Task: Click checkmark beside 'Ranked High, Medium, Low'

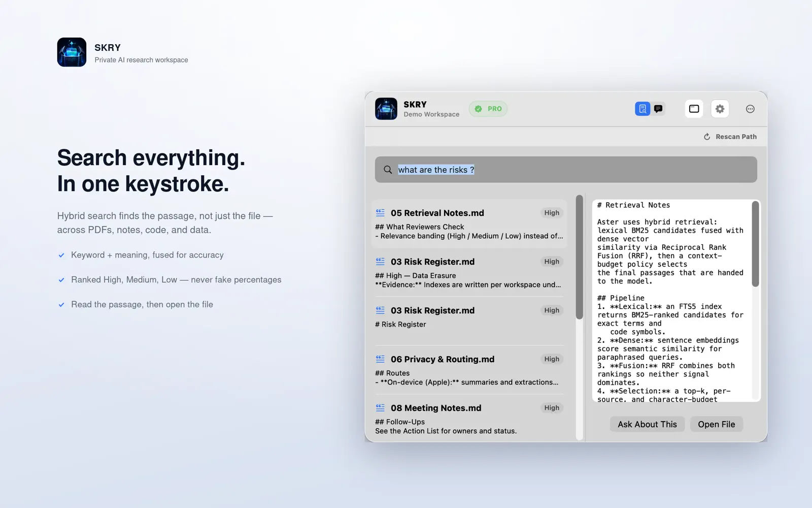Action: point(61,280)
